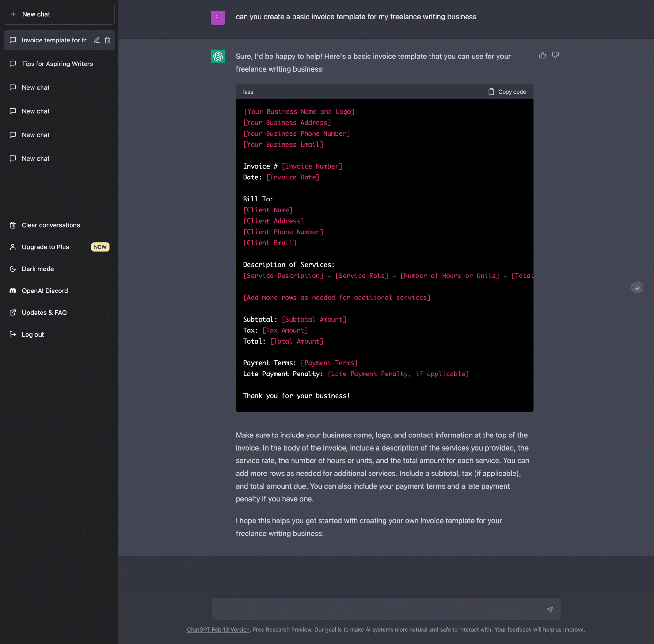The width and height of the screenshot is (654, 644).
Task: Click the thumbs up icon on response
Action: [x=542, y=55]
